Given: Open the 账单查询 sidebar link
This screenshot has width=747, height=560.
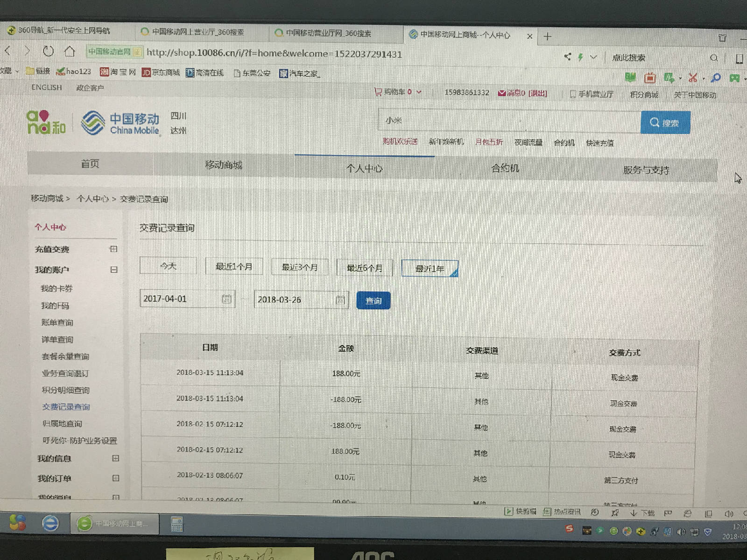Looking at the screenshot, I should (57, 322).
